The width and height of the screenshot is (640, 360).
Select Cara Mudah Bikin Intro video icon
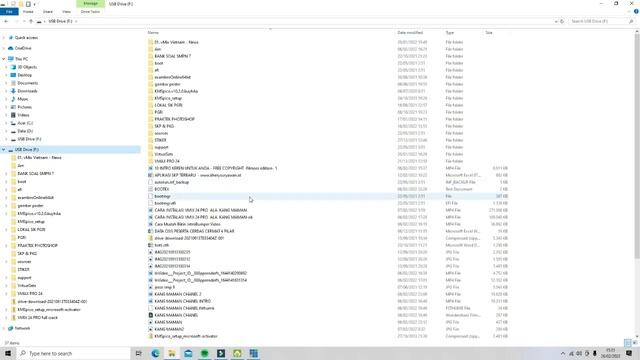(151, 224)
